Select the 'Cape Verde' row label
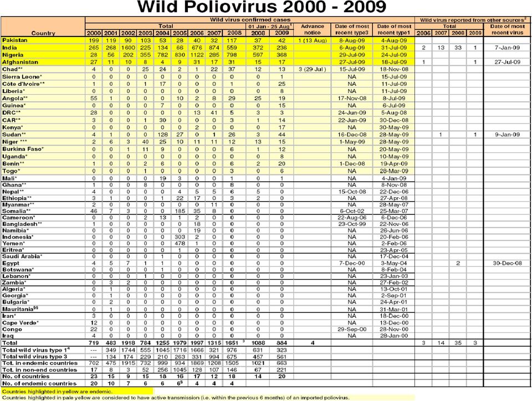 pyautogui.click(x=21, y=322)
